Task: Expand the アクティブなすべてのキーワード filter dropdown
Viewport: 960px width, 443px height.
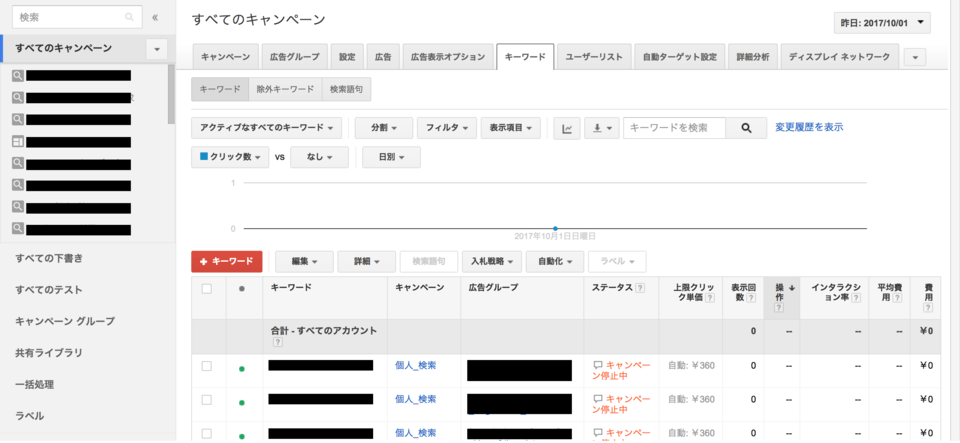Action: click(x=267, y=128)
